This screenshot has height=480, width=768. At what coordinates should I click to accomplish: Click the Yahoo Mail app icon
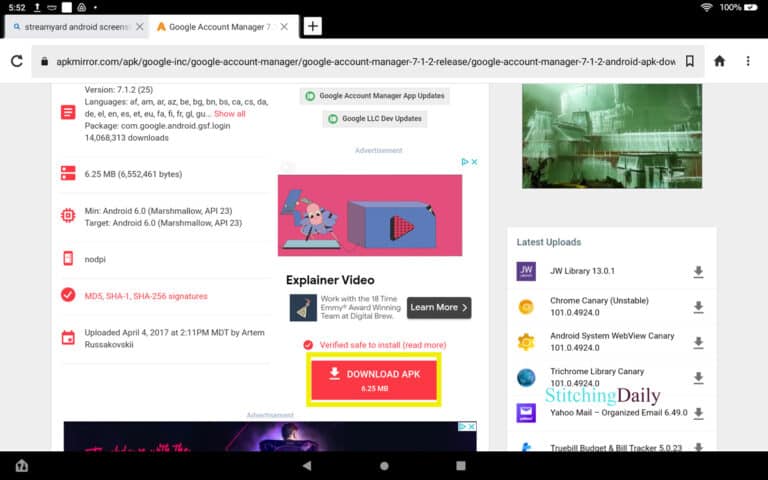point(526,413)
